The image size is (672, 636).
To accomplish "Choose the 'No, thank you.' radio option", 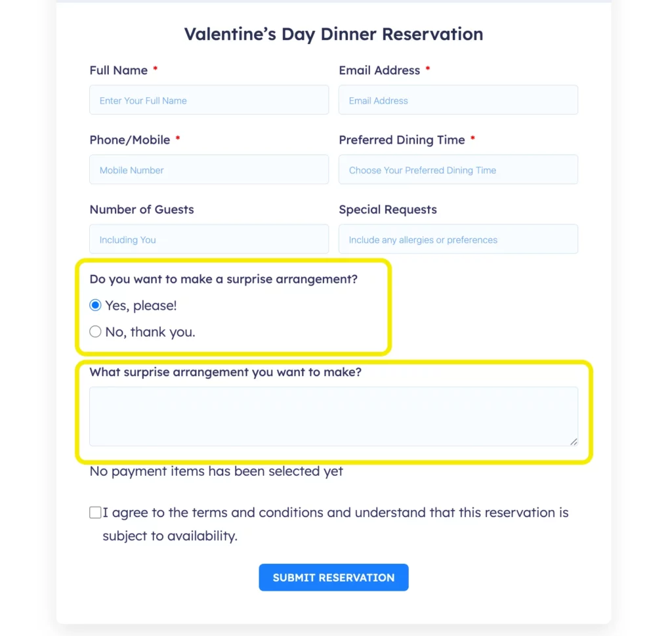I will click(x=95, y=331).
